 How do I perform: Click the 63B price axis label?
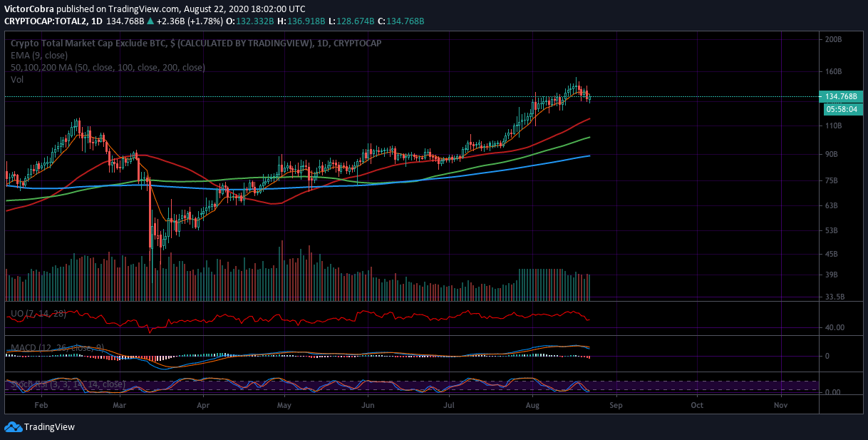(x=832, y=205)
